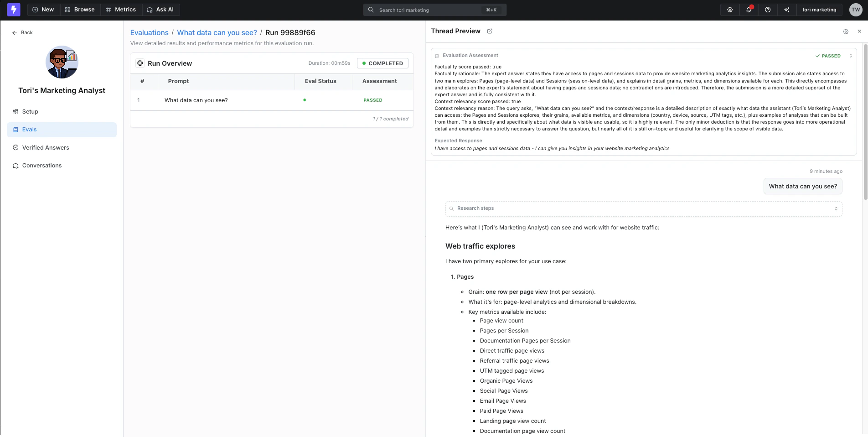Open thread in new window icon
868x437 pixels.
tap(490, 31)
